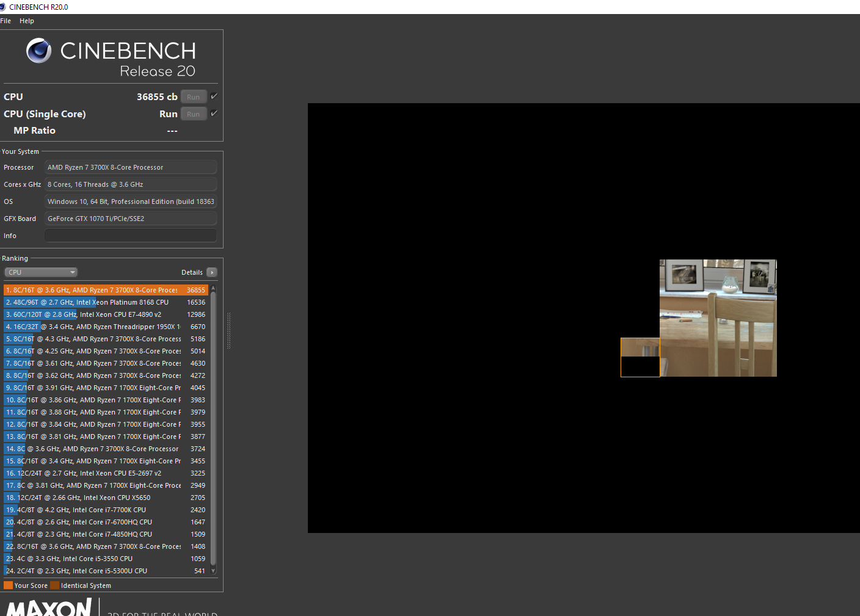
Task: Select the 3.91 GHz Ryzen 1700X row
Action: click(106, 388)
